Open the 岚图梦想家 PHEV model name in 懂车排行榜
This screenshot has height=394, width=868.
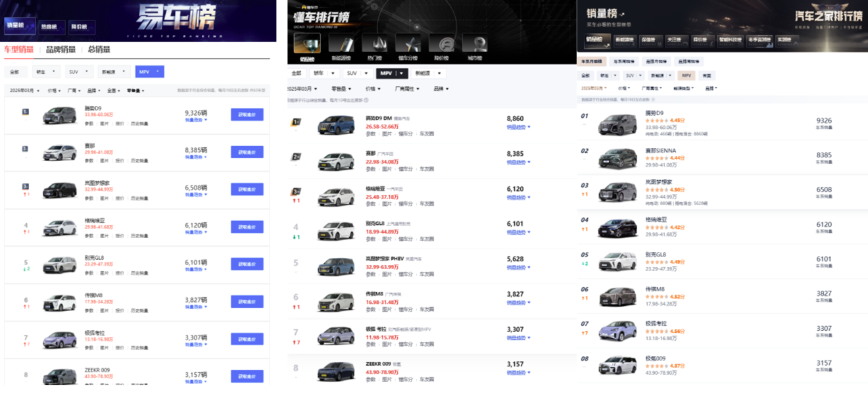(x=384, y=259)
